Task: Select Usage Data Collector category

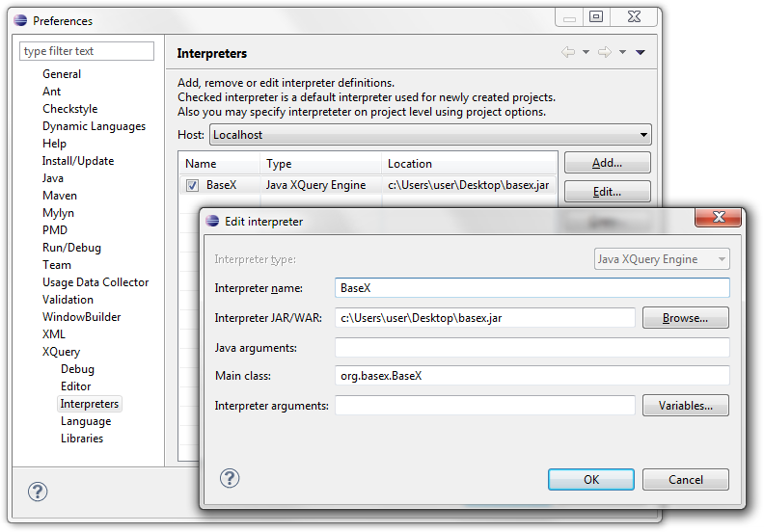Action: [95, 282]
